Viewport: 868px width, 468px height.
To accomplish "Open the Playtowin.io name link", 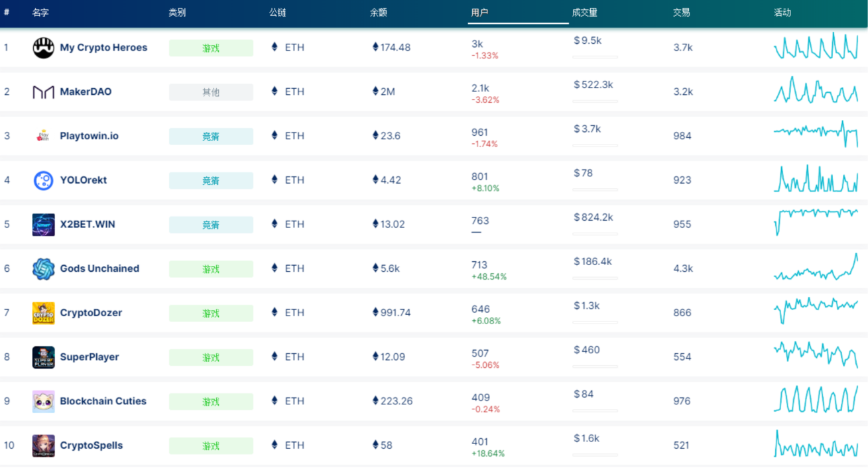I will tap(90, 136).
